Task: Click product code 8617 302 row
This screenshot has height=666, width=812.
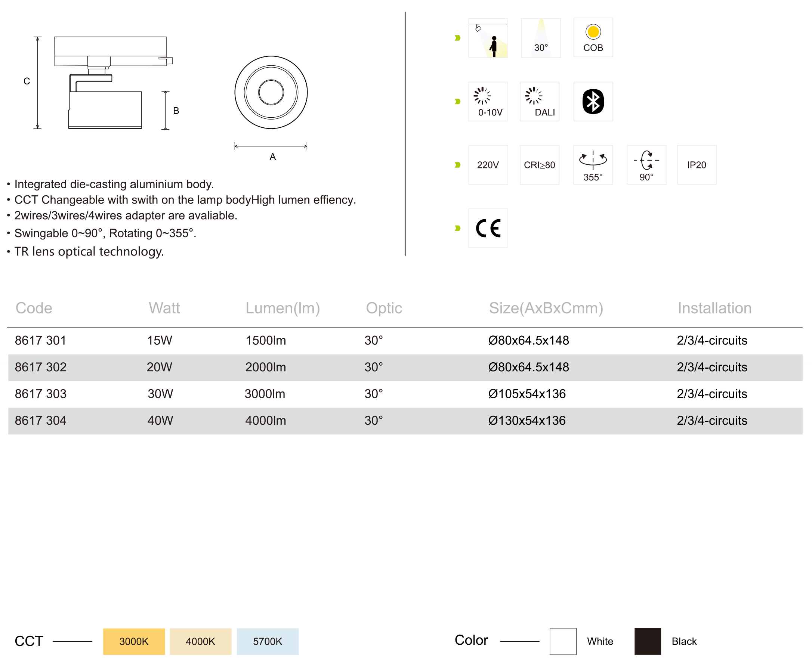Action: pos(41,367)
